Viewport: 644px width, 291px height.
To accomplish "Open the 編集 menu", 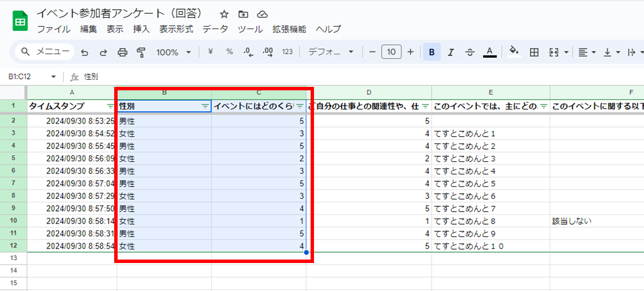I will pos(88,29).
